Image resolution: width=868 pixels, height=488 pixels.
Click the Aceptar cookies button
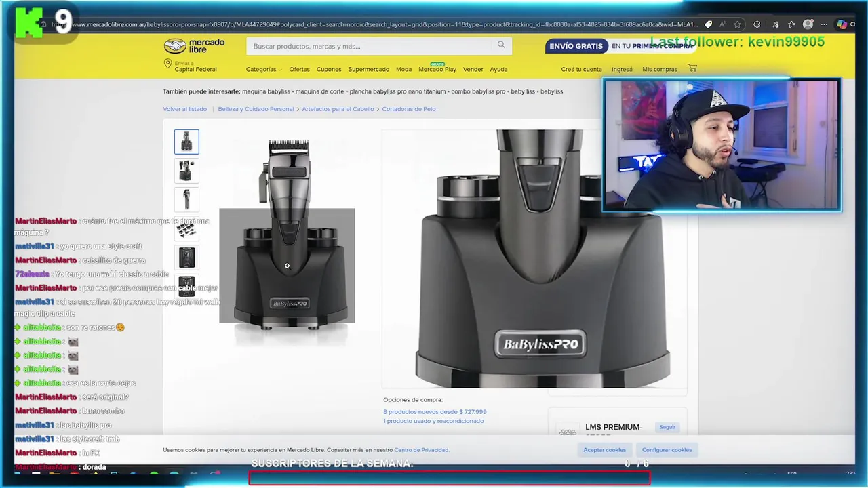point(605,450)
